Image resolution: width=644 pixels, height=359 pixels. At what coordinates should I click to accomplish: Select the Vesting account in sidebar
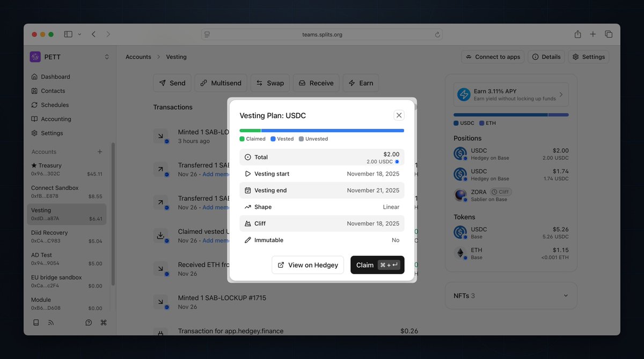67,214
